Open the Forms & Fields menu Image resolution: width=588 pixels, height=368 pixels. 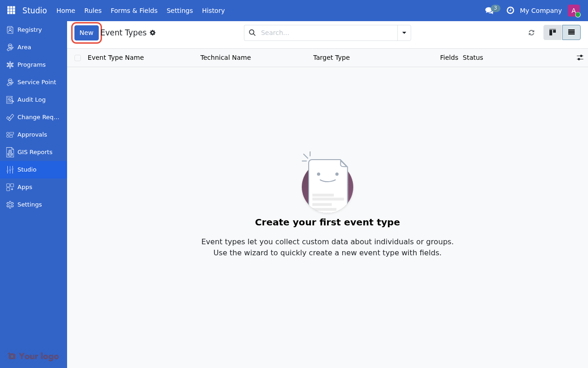[x=134, y=11]
